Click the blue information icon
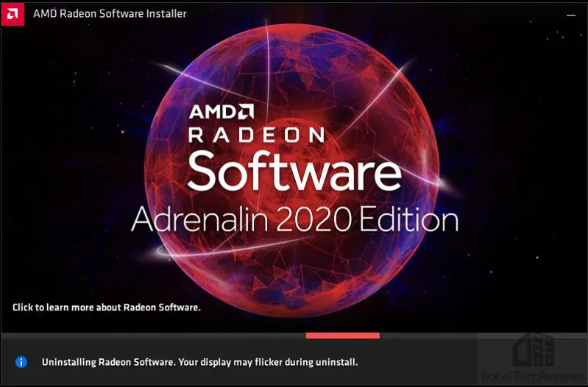The height and width of the screenshot is (387, 588). [x=21, y=362]
